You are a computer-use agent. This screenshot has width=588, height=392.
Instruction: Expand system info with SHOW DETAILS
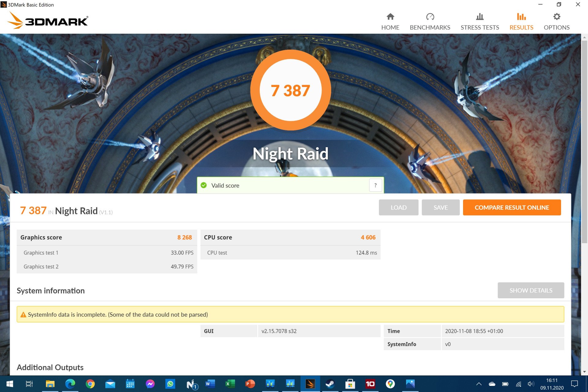[x=531, y=290]
